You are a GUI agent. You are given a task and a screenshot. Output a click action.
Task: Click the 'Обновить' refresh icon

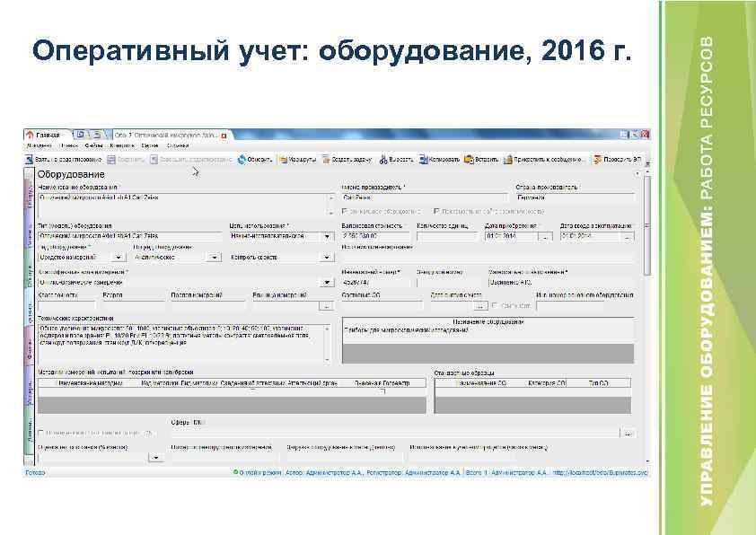click(x=242, y=160)
